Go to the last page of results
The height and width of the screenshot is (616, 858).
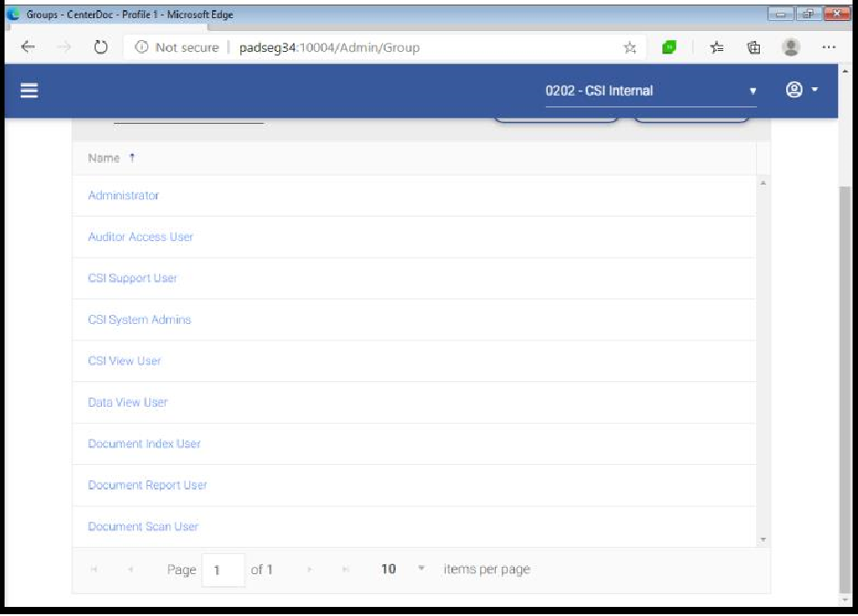click(346, 570)
